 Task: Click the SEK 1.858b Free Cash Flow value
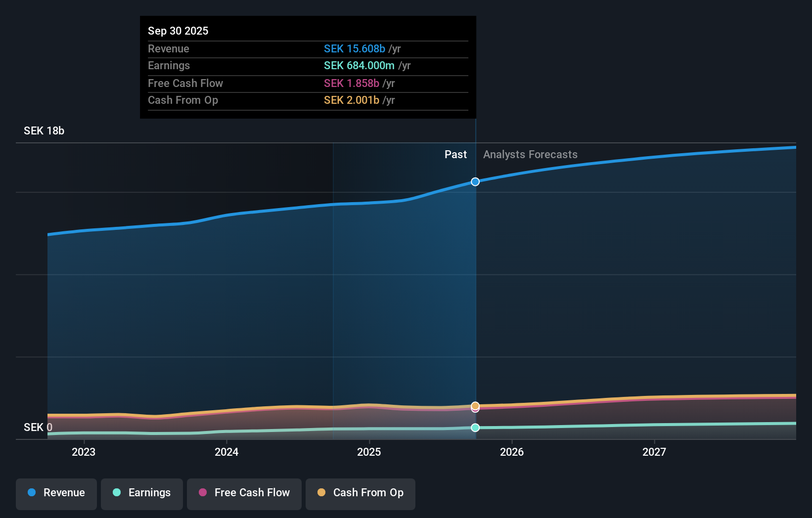pyautogui.click(x=354, y=83)
